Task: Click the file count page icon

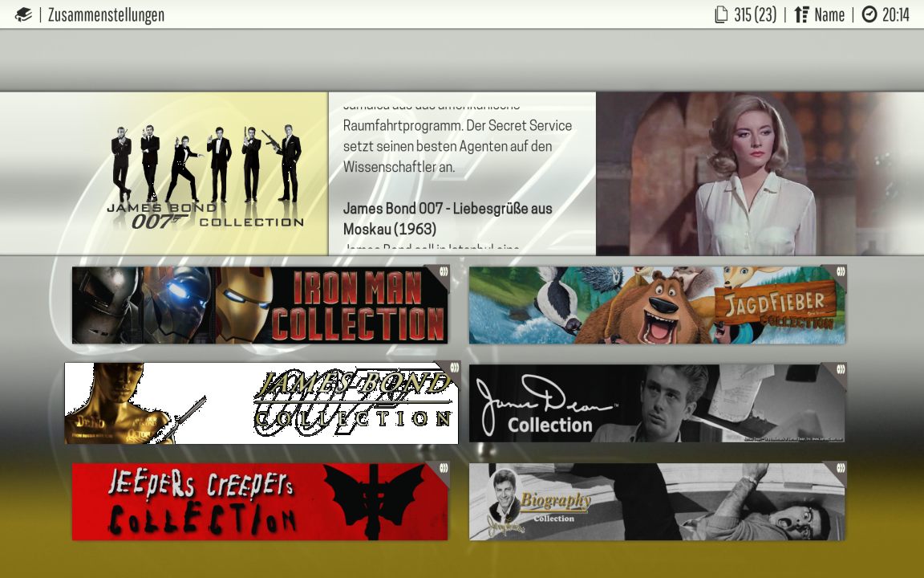Action: [721, 14]
